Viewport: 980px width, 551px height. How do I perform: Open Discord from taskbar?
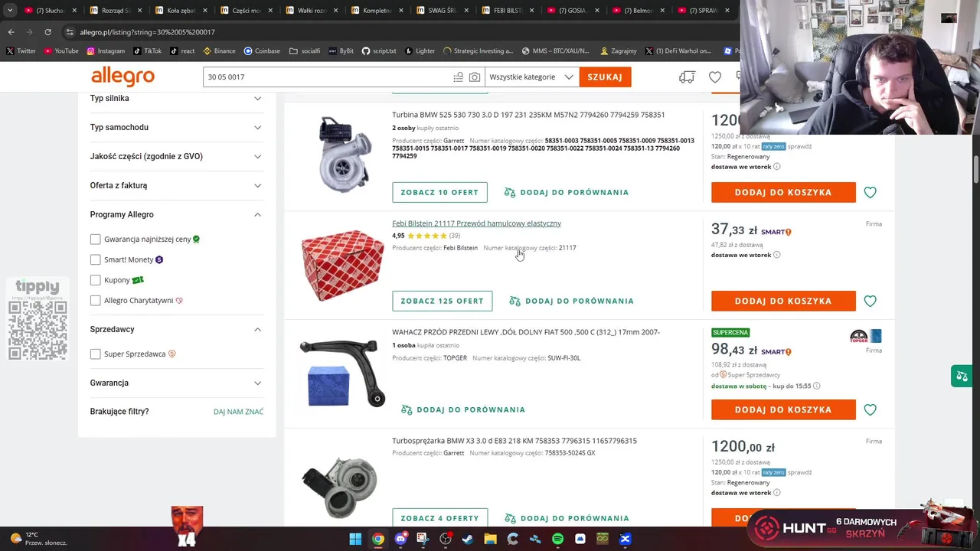click(400, 539)
